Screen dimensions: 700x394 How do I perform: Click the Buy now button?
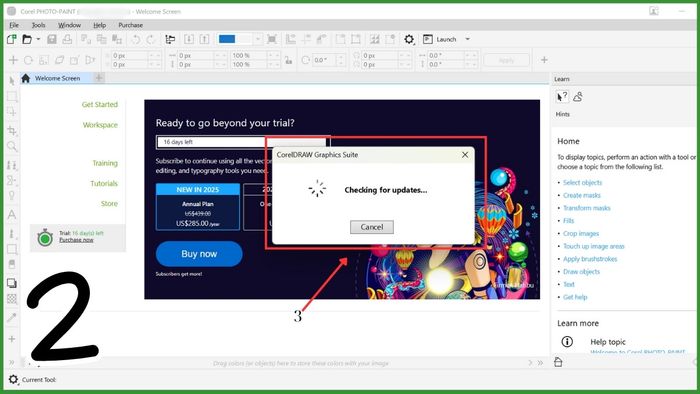click(199, 254)
